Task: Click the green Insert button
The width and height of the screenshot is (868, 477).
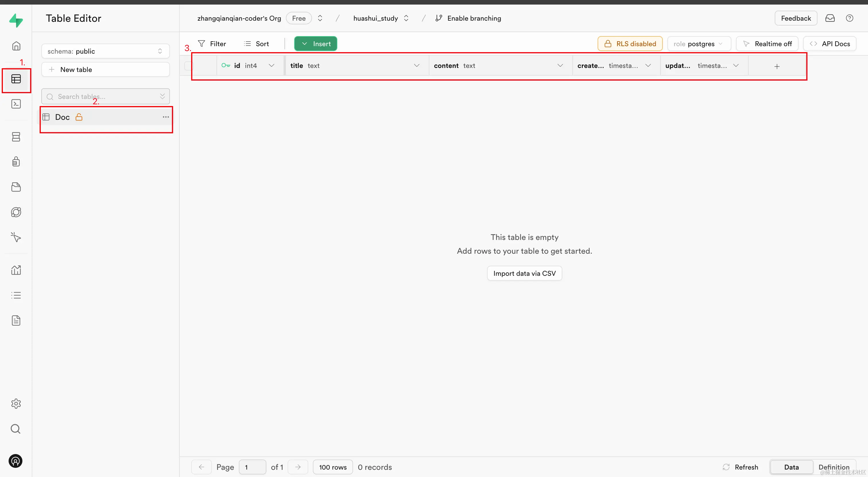Action: [x=315, y=44]
